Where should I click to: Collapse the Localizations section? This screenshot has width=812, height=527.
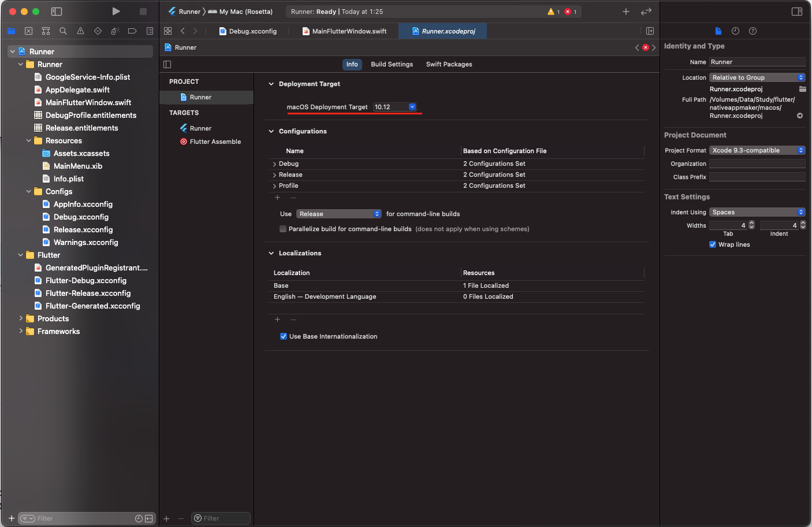(271, 253)
